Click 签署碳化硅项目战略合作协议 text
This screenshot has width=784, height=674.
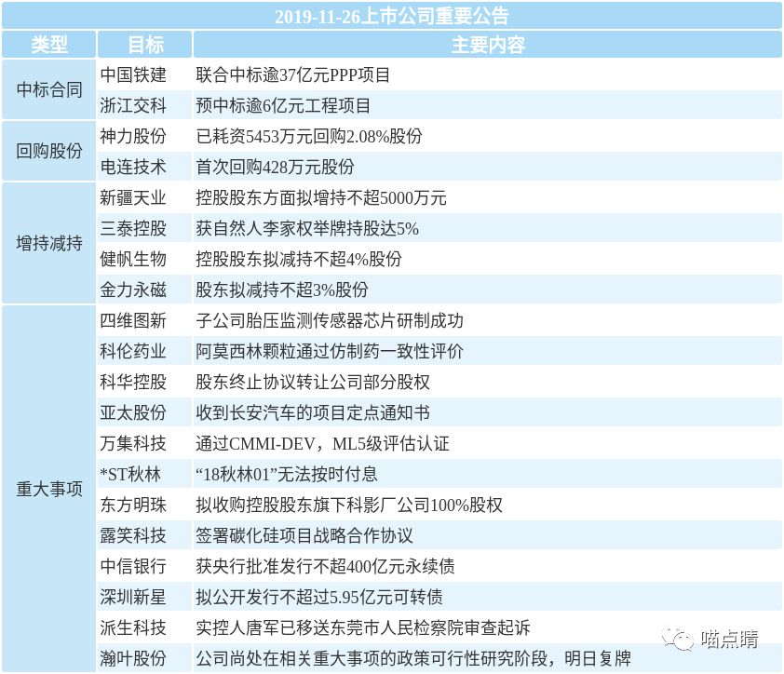pyautogui.click(x=304, y=535)
